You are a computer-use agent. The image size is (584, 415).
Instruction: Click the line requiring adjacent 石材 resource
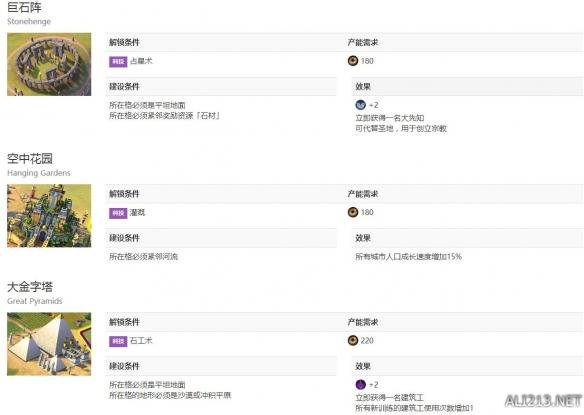pos(164,116)
